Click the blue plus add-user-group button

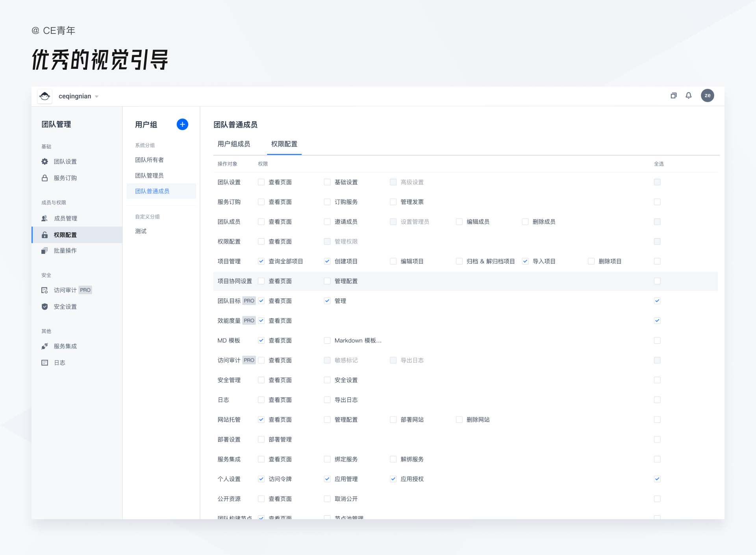coord(182,124)
